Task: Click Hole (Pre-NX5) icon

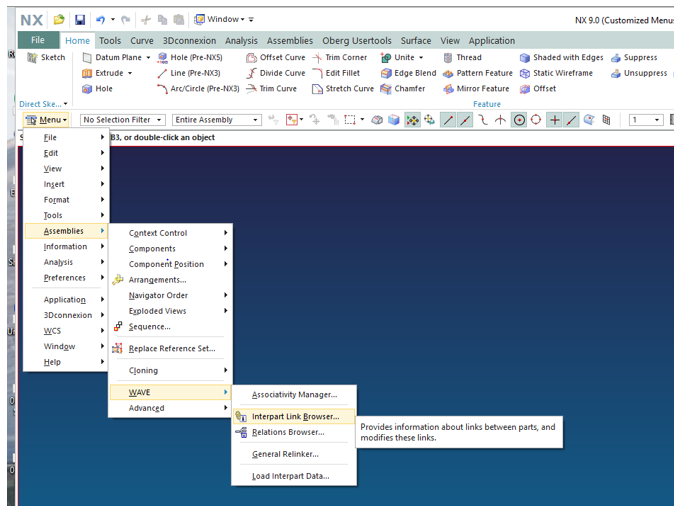Action: tap(162, 57)
